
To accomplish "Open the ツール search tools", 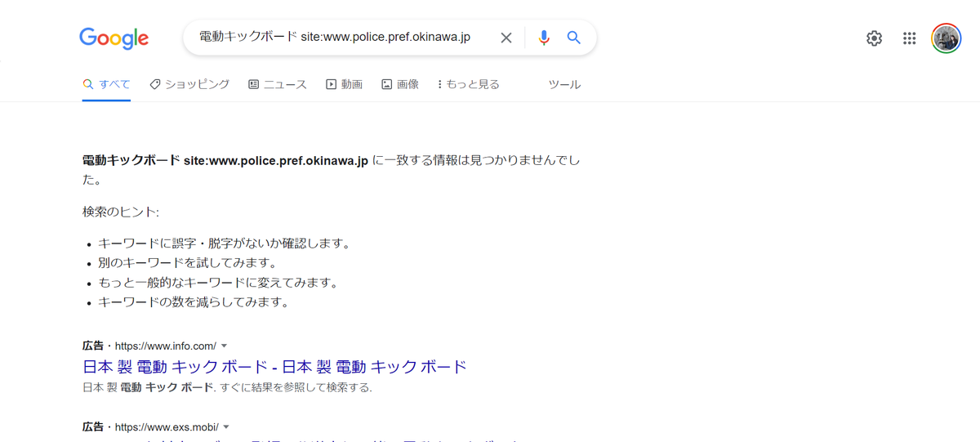I will click(564, 84).
